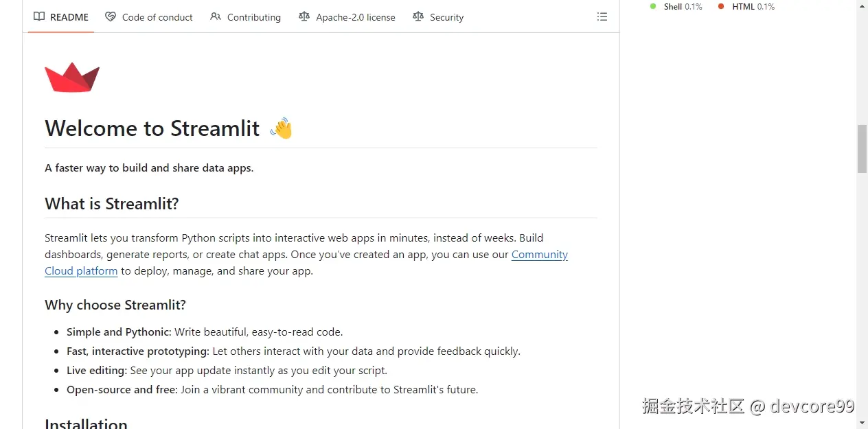
Task: Select HTML 0.1% language entry
Action: point(746,7)
